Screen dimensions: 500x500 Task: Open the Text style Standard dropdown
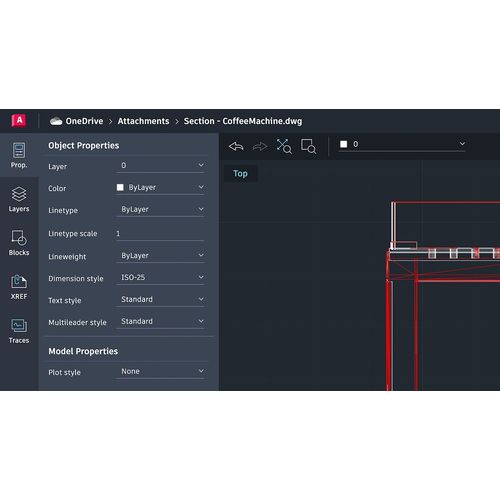pos(160,300)
